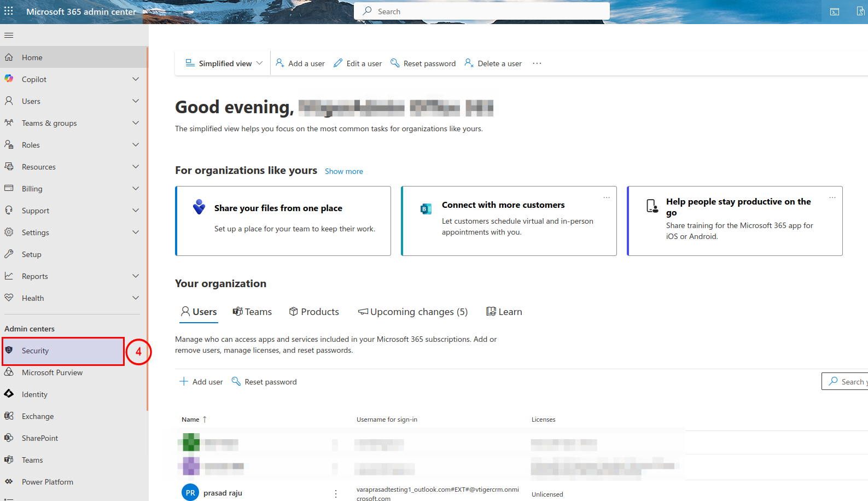Open user prasad raju

[223, 493]
